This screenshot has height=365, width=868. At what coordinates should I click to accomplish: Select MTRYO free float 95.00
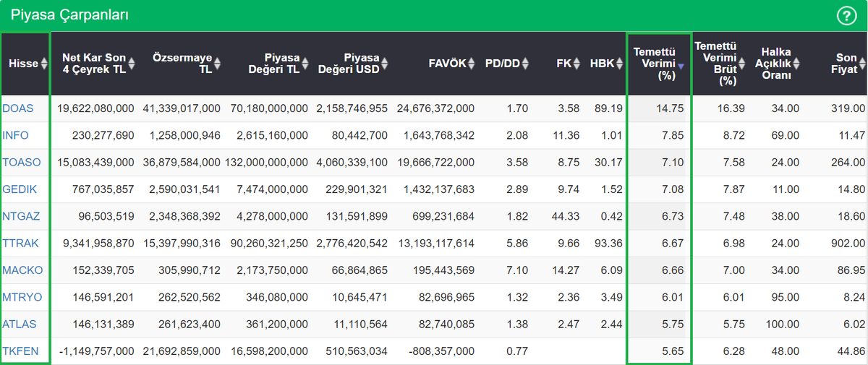(x=786, y=297)
